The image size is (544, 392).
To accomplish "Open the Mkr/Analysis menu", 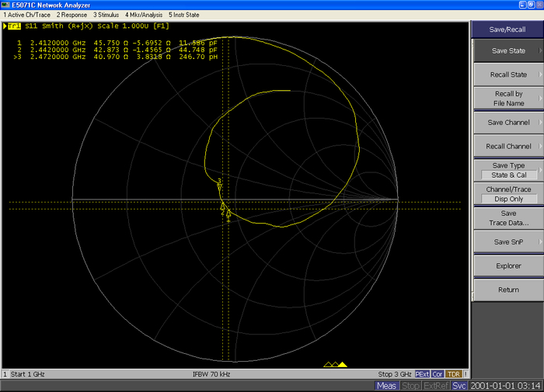I will point(144,15).
